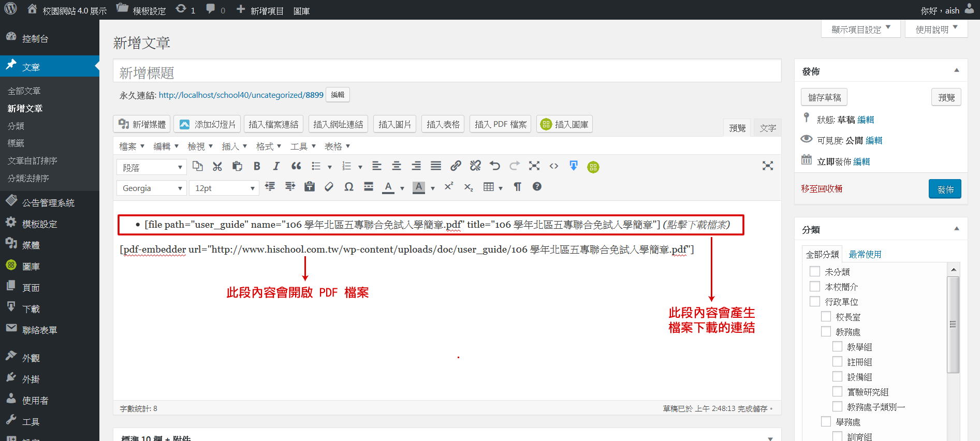Switch to the 文字 editor tab
This screenshot has height=441, width=980.
pos(768,128)
